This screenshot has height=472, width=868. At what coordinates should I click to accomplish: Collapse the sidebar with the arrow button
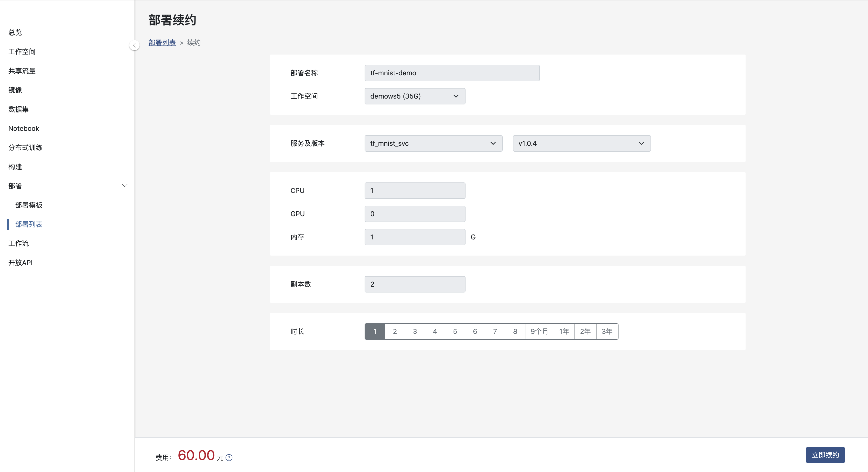(x=134, y=45)
